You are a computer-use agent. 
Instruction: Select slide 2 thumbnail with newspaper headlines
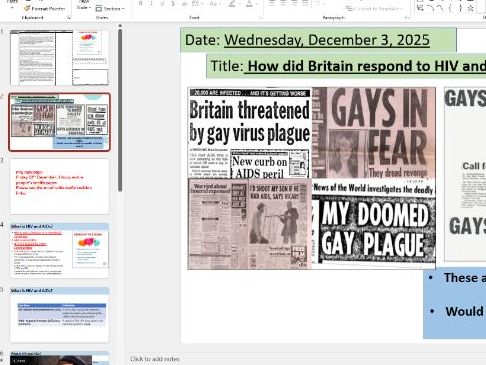tap(59, 122)
